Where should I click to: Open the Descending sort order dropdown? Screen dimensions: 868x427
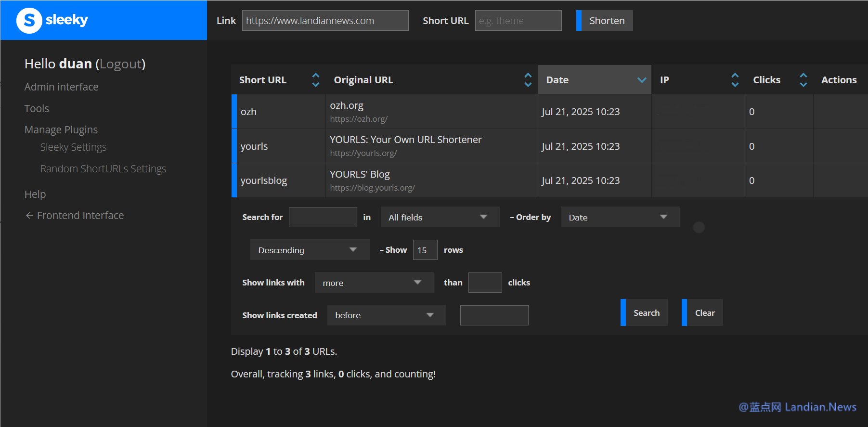(309, 250)
